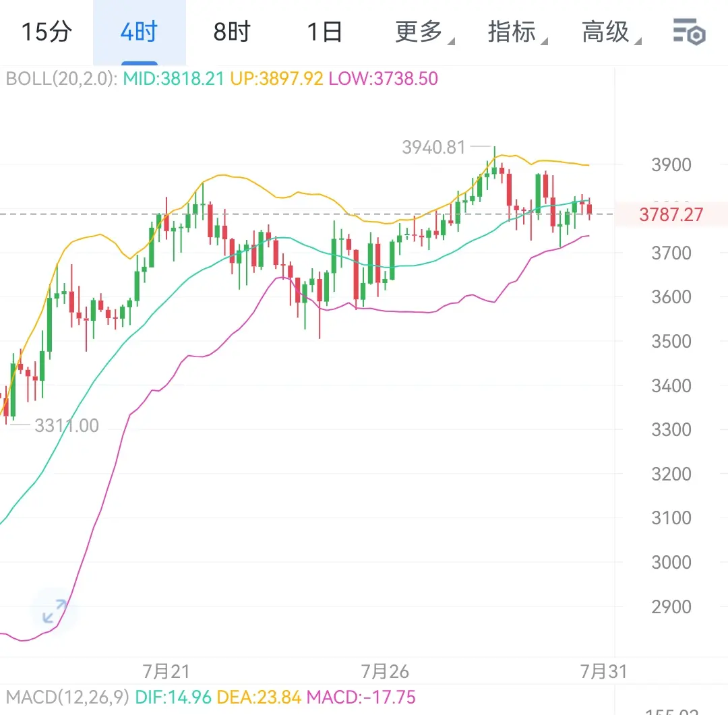This screenshot has width=728, height=715.
Task: Tap the 2900 price axis label
Action: [x=671, y=607]
